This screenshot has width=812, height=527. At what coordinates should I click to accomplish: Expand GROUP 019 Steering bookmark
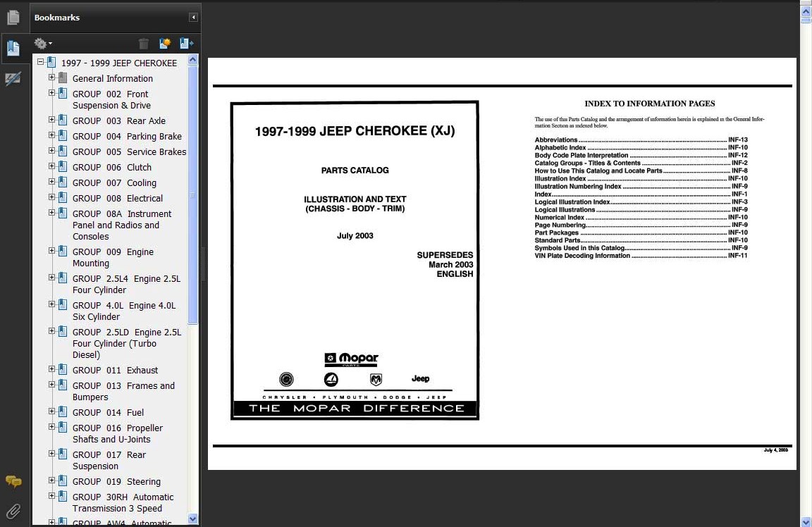point(51,481)
